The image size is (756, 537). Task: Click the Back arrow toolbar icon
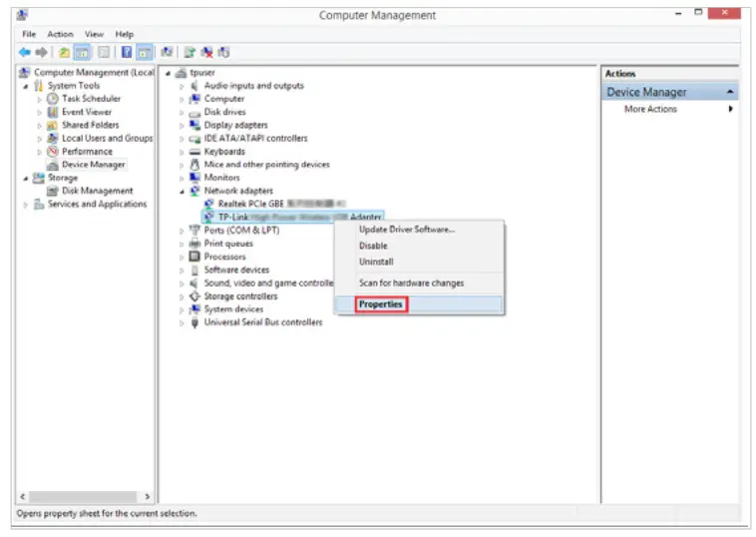coord(24,52)
